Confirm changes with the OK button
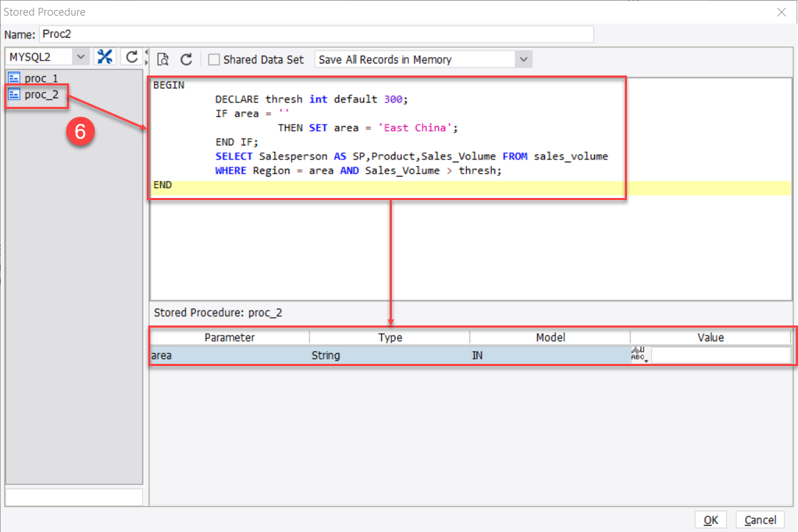 (710, 520)
